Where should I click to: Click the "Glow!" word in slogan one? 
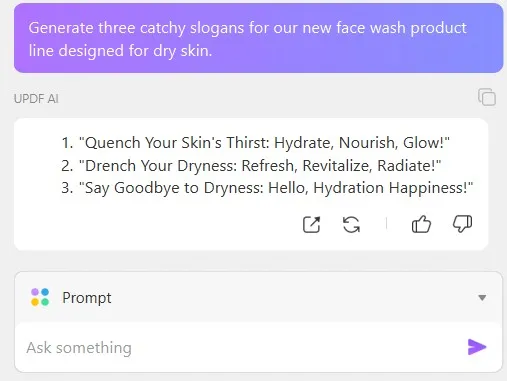426,143
